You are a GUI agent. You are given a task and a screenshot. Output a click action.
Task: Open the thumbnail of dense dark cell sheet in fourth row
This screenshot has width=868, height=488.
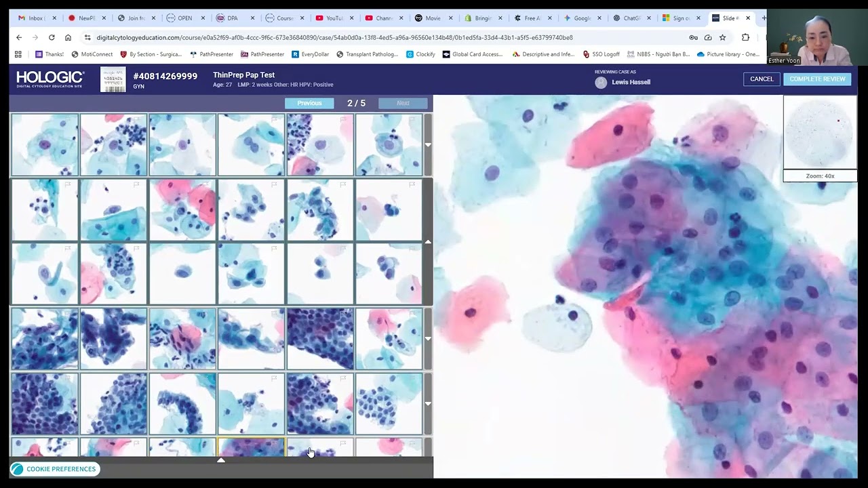point(320,339)
